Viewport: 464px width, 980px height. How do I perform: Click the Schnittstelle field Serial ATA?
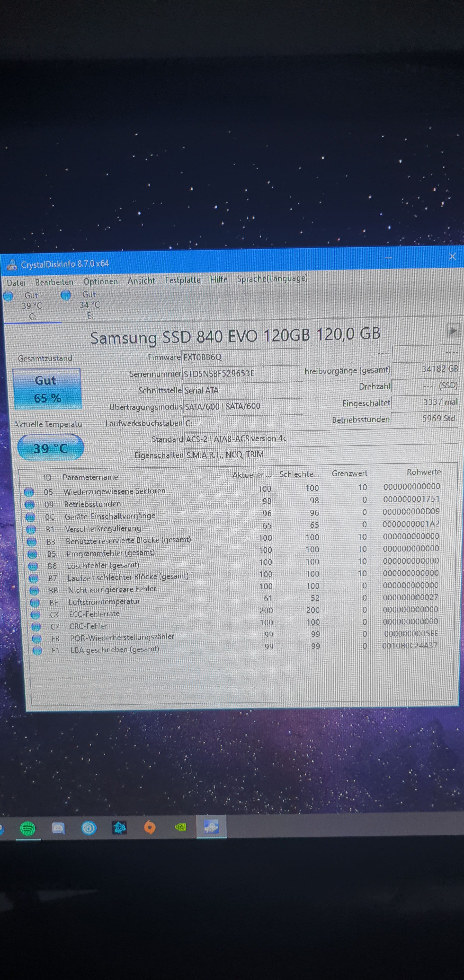click(243, 390)
